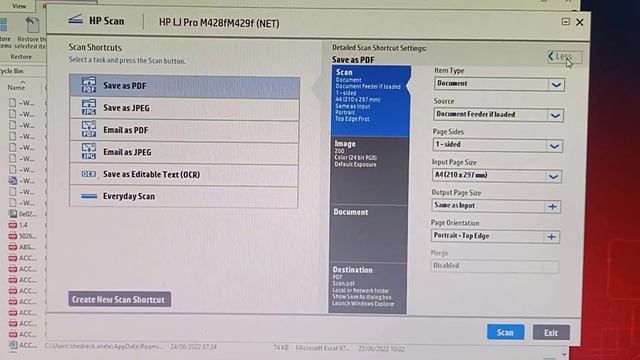Click the Output Page Size plus button
640x360 pixels.
coord(552,207)
